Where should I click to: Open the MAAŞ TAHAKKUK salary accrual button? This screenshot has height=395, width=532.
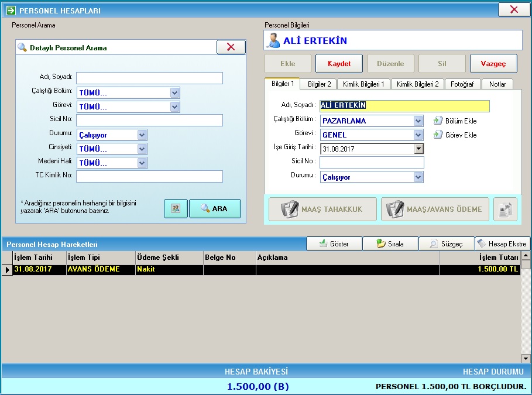click(322, 209)
